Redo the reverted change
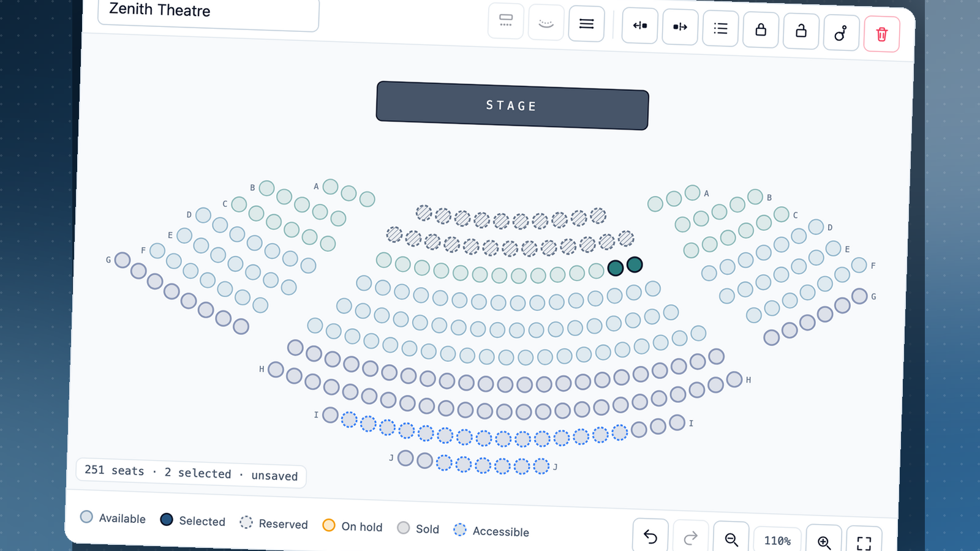 (691, 539)
